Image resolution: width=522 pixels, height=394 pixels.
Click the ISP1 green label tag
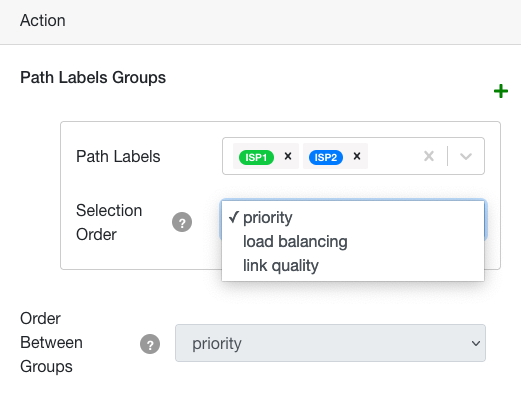coord(256,157)
